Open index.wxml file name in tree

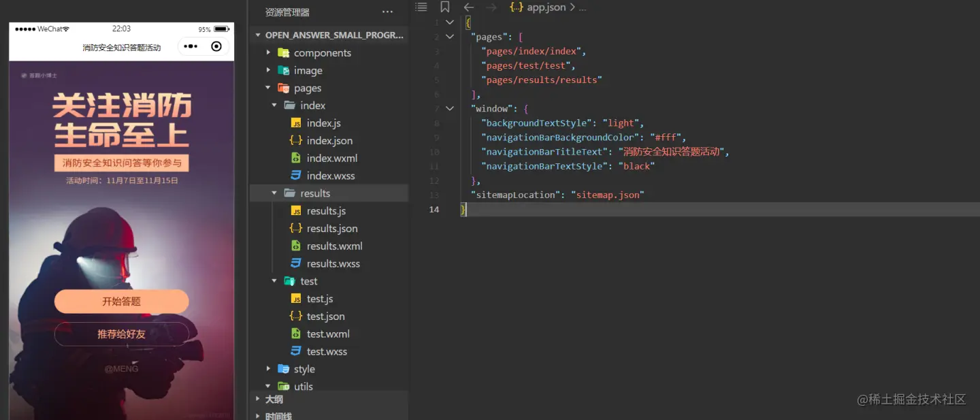tap(332, 158)
